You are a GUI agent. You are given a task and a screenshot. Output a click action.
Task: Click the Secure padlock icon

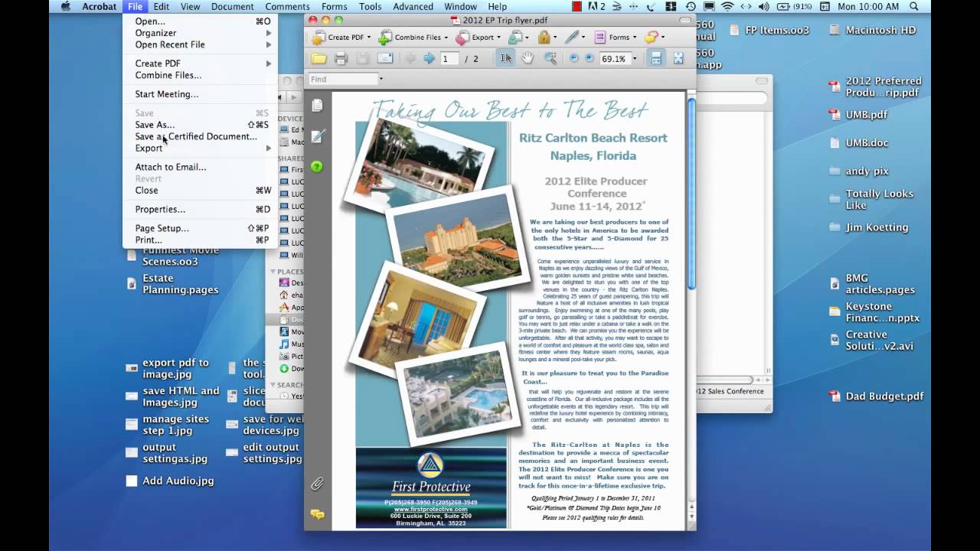[x=543, y=37]
